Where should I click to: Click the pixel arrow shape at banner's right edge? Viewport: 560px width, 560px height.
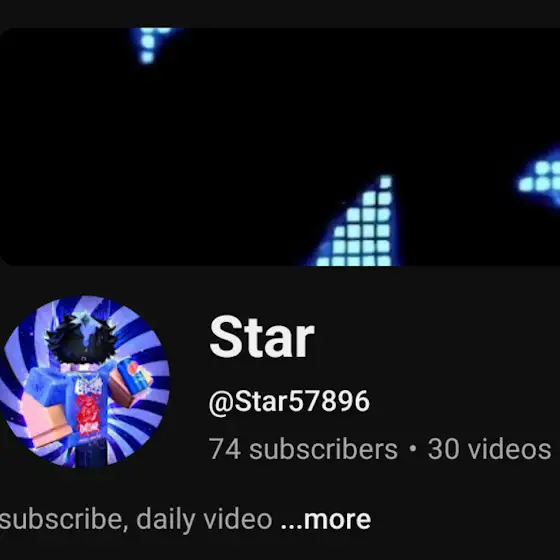[x=539, y=177]
